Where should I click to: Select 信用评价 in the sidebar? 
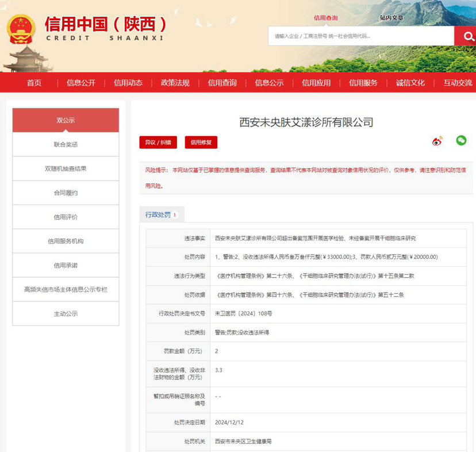[x=66, y=217]
